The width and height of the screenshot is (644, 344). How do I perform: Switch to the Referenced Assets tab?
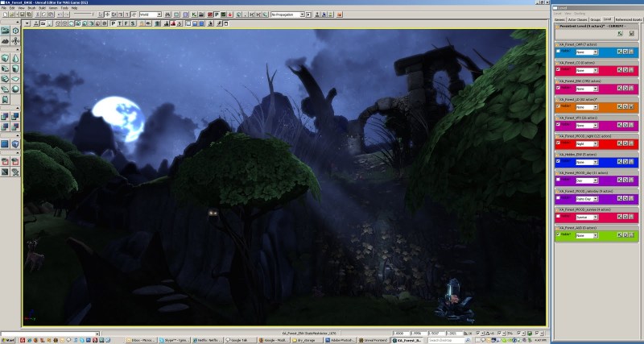(629, 19)
